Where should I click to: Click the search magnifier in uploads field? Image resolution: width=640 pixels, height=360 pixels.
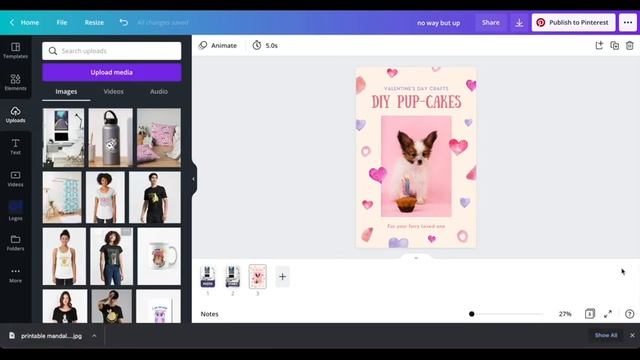[x=53, y=51]
